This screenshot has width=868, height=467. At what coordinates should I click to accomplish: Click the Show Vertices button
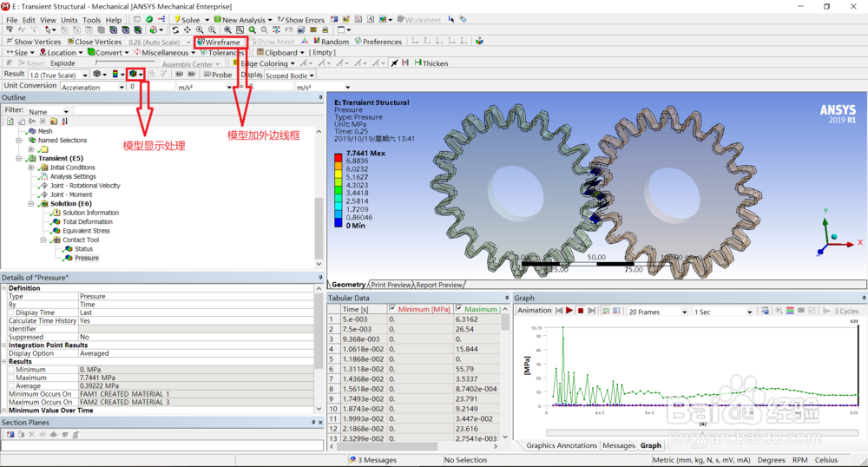[36, 42]
